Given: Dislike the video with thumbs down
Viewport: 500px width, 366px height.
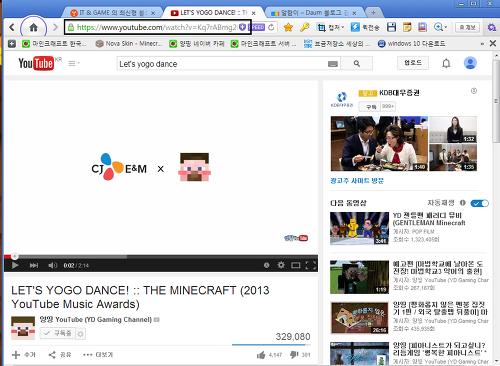Looking at the screenshot, I should (x=294, y=355).
